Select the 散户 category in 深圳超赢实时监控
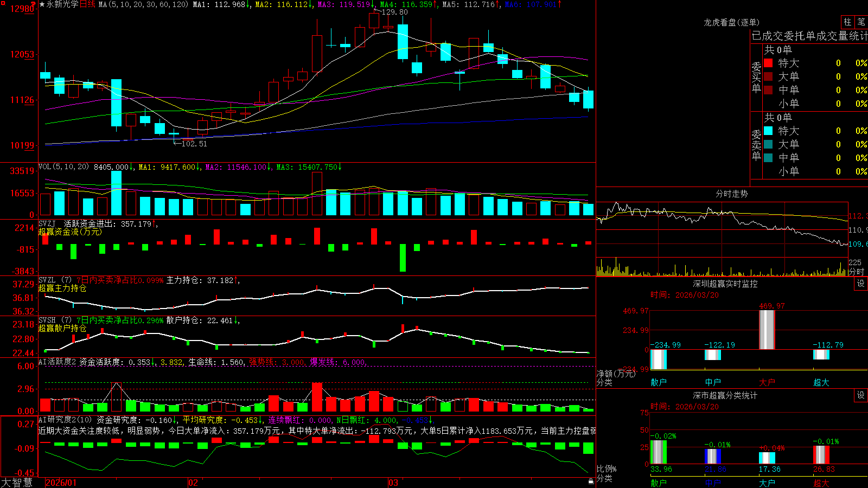The height and width of the screenshot is (488, 868). (659, 382)
